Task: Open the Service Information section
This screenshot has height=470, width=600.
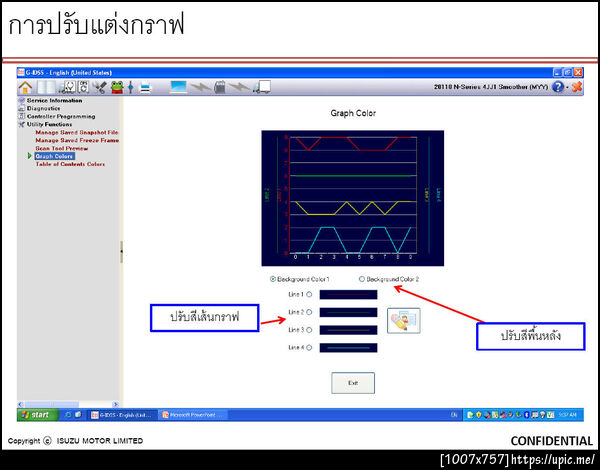Action: (54, 100)
